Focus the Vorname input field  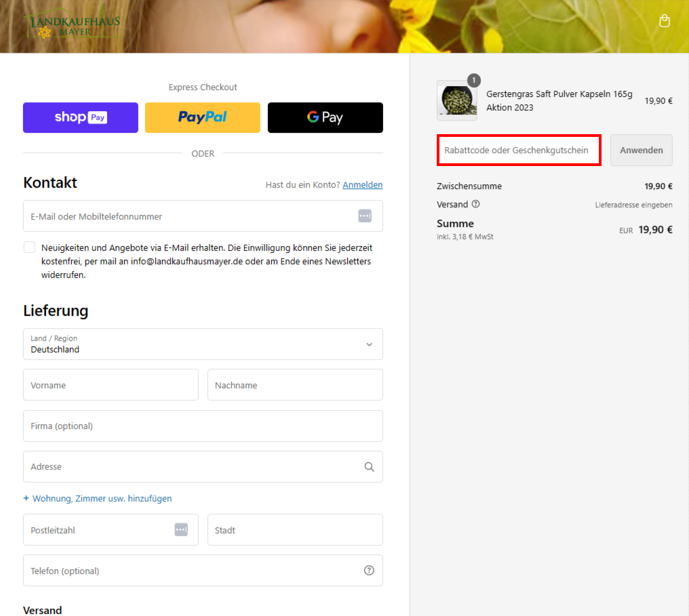pos(111,385)
